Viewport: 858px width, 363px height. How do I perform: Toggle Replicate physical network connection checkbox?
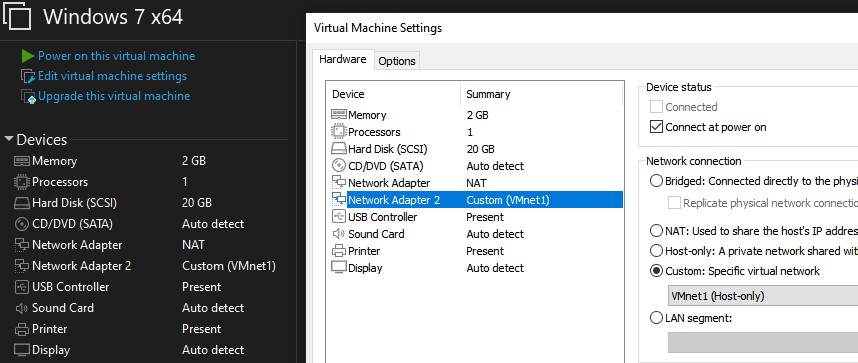coord(674,203)
